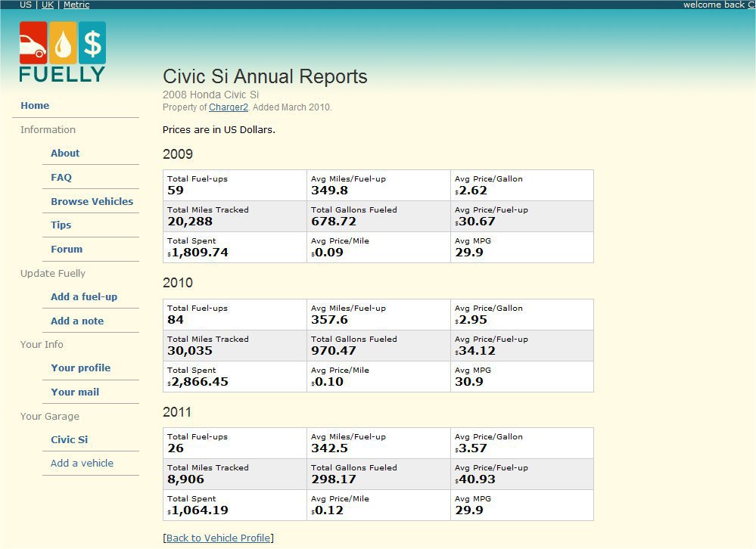
Task: Click the FUELLY wordmark text
Action: click(62, 74)
